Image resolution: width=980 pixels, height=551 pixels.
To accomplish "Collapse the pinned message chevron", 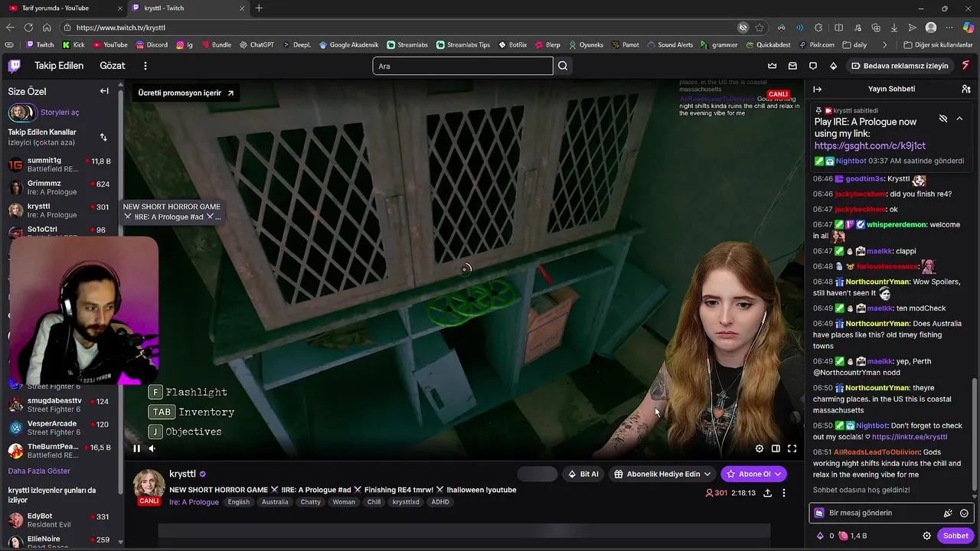I will [959, 119].
